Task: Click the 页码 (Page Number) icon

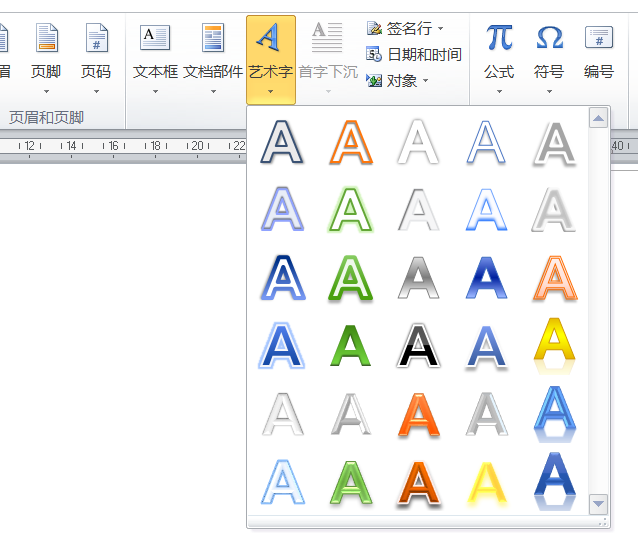Action: click(x=96, y=39)
